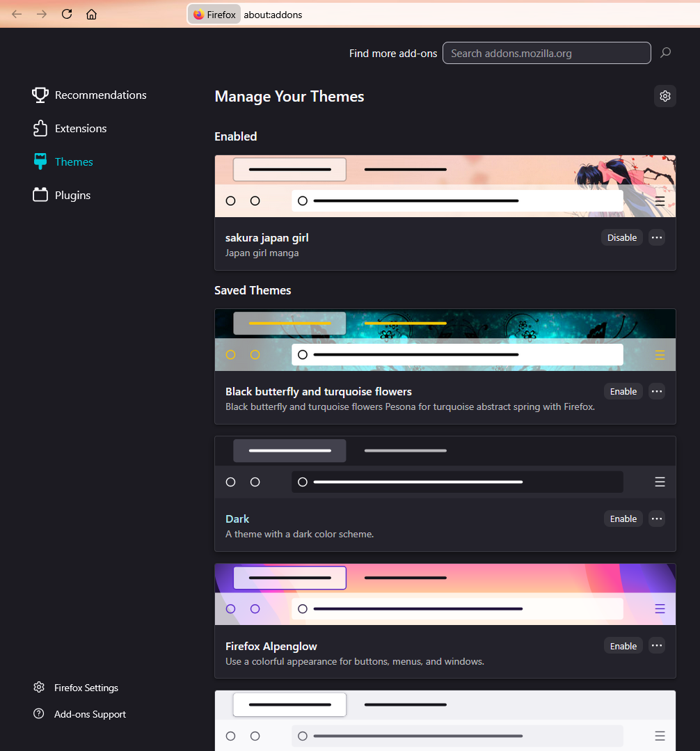Click the Saved Themes heading
This screenshot has height=751, width=700.
pyautogui.click(x=253, y=290)
